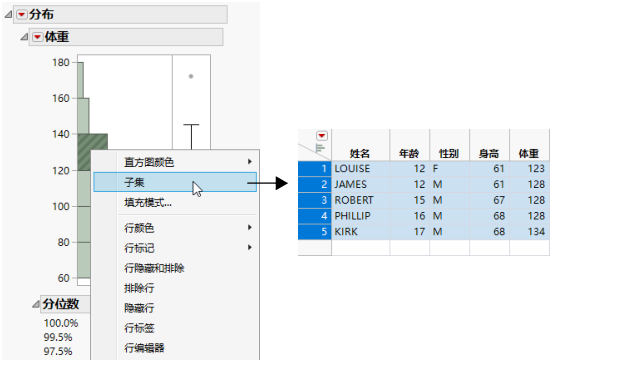Collapse the 分布 outline with gray disclosure triangle
This screenshot has width=624, height=370.
click(8, 15)
